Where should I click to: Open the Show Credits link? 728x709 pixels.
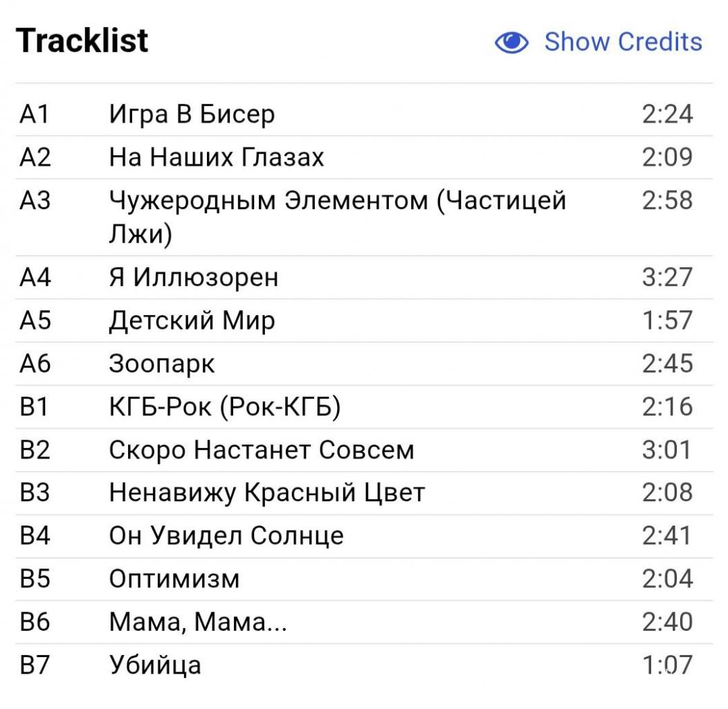click(623, 42)
